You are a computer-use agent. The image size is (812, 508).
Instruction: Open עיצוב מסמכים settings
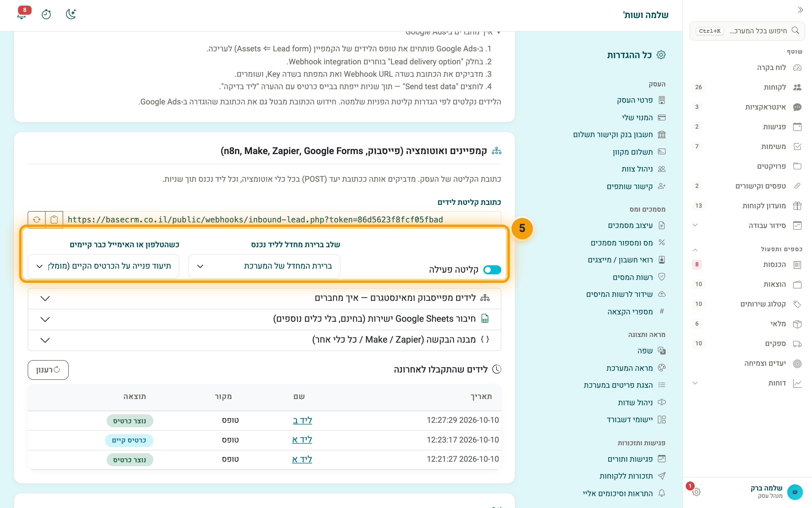pos(637,225)
